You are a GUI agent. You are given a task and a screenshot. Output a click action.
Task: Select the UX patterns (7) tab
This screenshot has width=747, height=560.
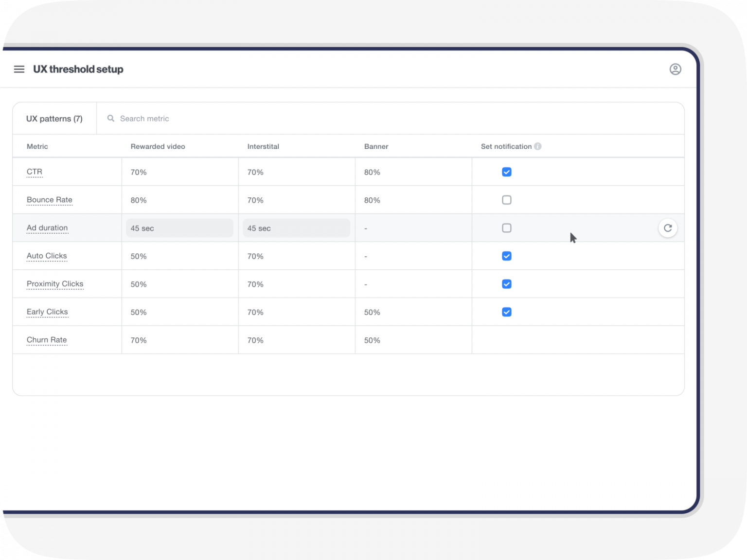(x=54, y=119)
